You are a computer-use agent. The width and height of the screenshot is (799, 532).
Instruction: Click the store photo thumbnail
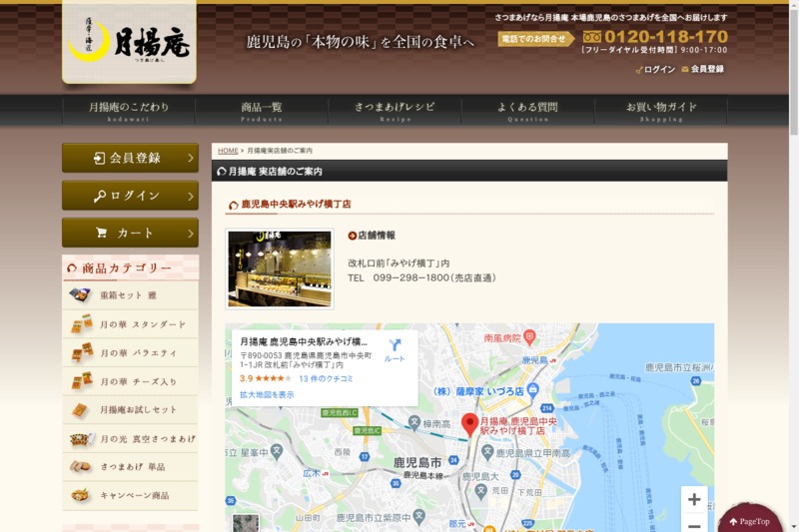[x=279, y=268]
